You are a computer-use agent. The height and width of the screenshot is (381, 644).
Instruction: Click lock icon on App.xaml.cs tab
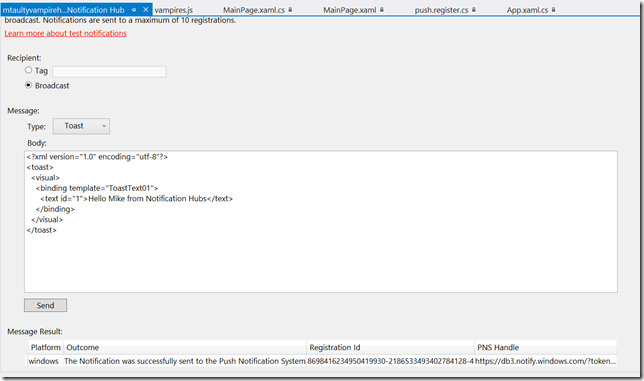pos(553,9)
